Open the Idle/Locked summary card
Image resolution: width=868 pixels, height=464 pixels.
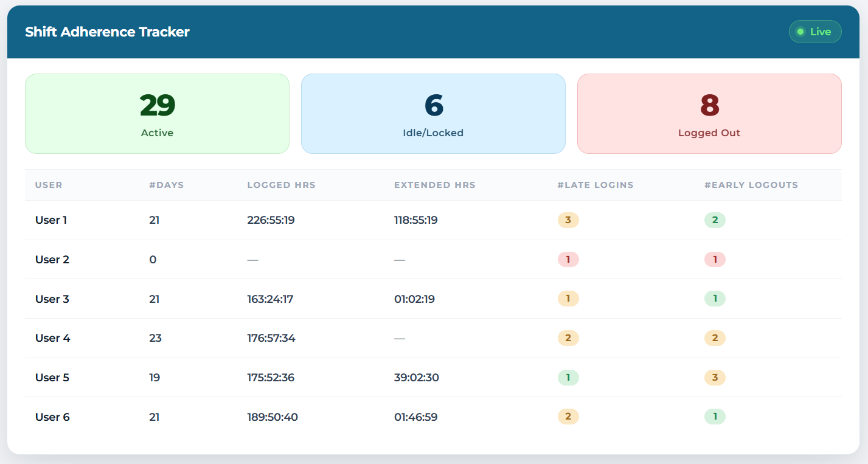433,114
